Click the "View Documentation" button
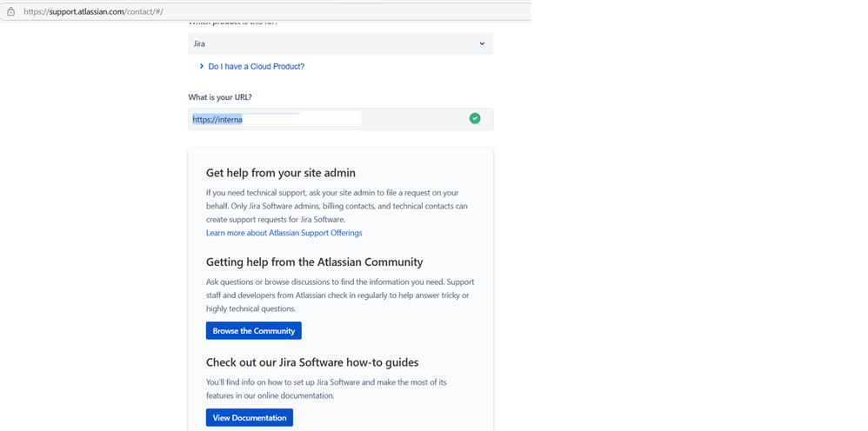This screenshot has width=868, height=431. (x=249, y=418)
